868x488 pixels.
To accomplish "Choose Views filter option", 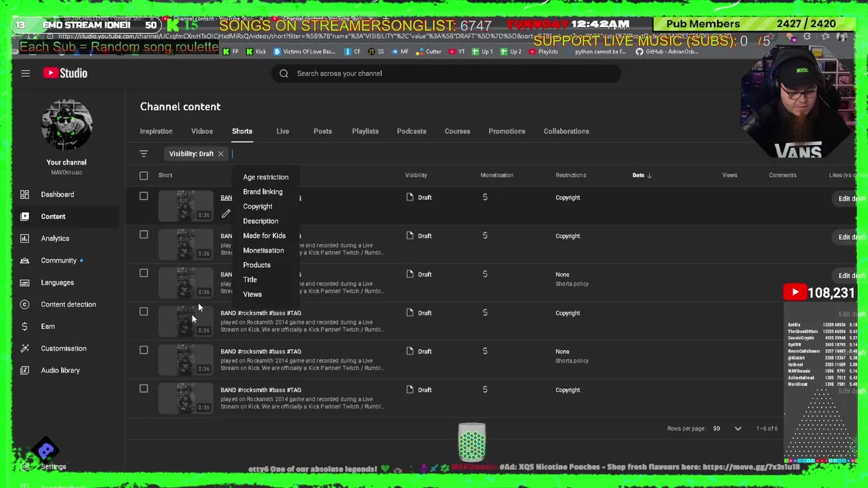I will 252,295.
